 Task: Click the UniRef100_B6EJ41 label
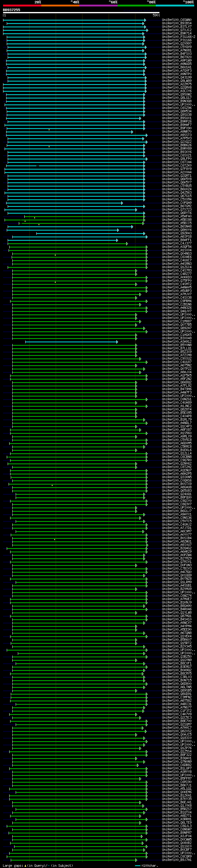click(x=177, y=802)
